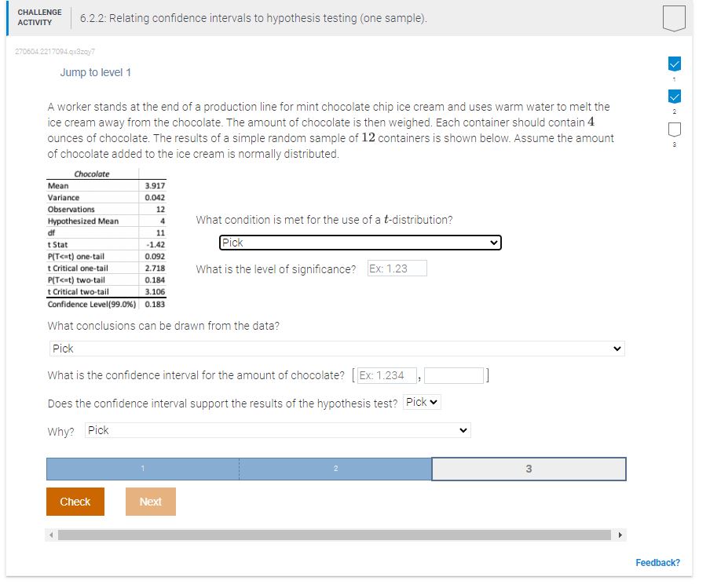
Task: Check the unfilled level 3 progress marker
Action: (674, 130)
